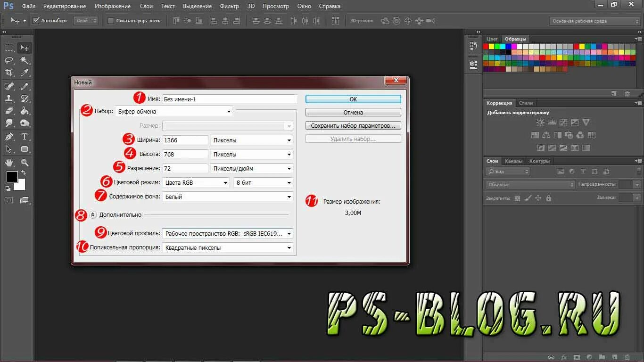Select the Hand tool
644x362 pixels.
click(x=9, y=163)
